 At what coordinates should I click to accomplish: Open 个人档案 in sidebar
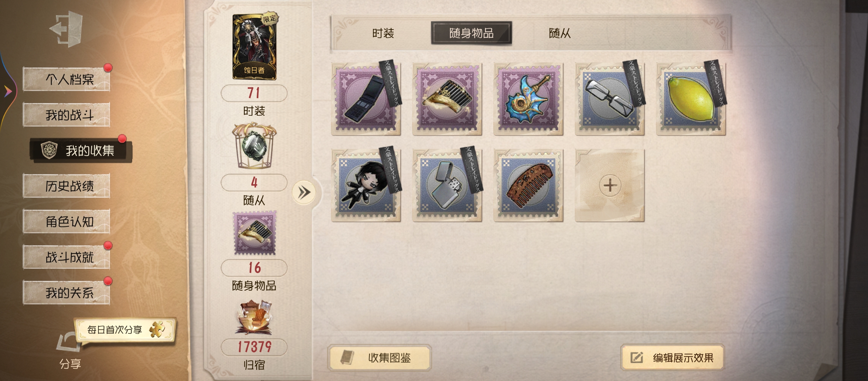(x=66, y=79)
